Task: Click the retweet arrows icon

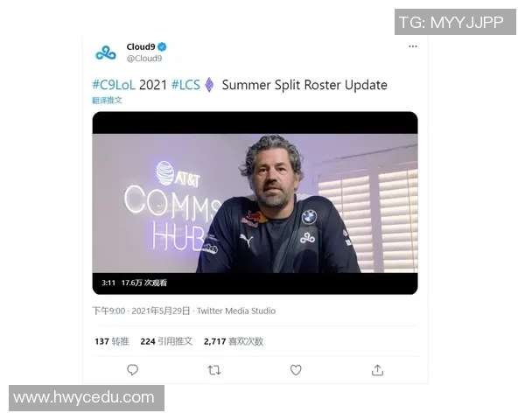Action: pos(214,370)
